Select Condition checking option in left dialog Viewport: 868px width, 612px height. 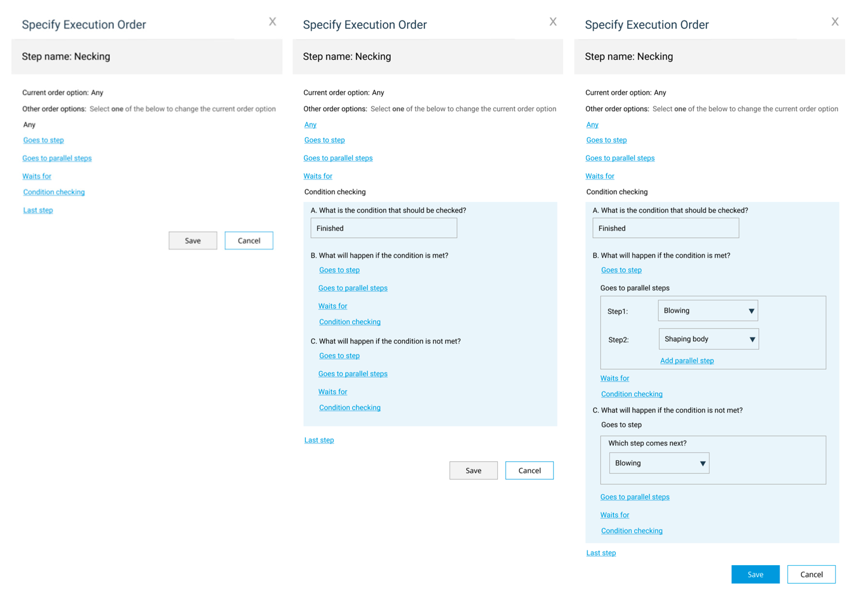[54, 192]
